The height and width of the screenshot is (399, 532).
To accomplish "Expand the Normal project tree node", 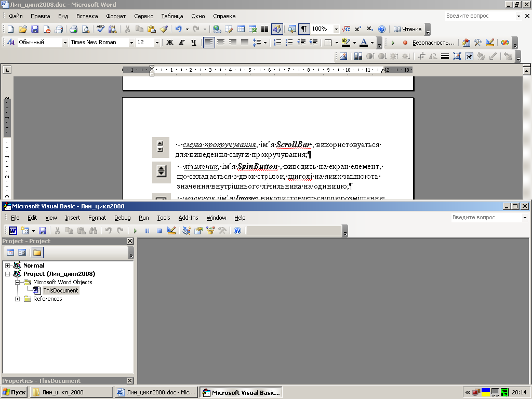I will coord(7,265).
